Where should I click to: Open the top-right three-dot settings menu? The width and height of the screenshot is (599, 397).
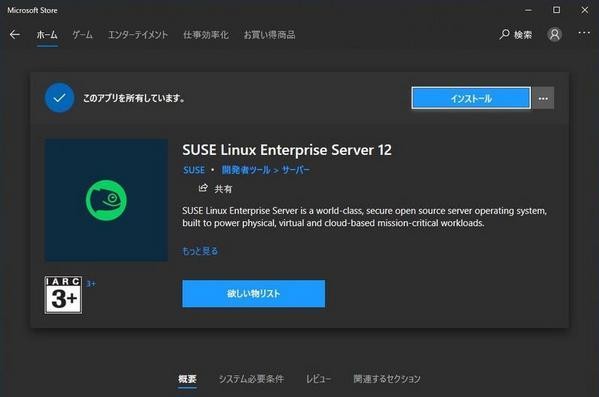[x=584, y=33]
